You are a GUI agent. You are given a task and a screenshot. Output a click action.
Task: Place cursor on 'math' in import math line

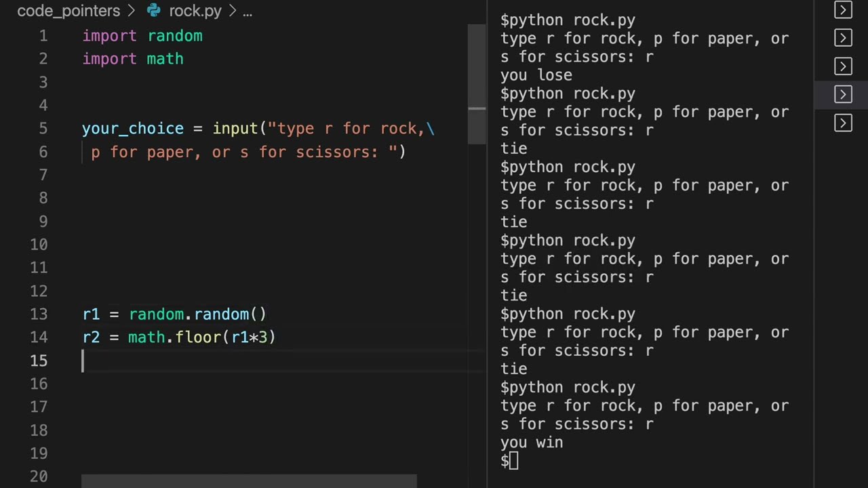(x=165, y=59)
